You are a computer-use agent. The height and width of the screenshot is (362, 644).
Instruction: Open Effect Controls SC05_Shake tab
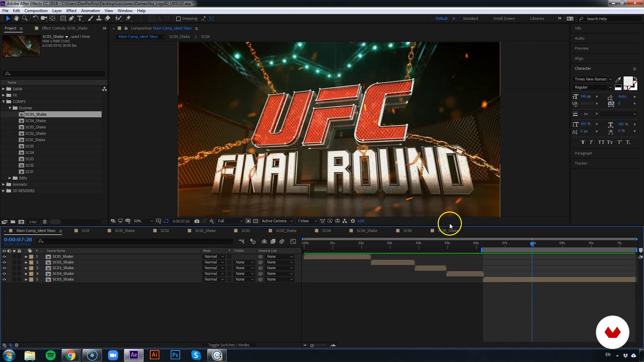click(x=64, y=28)
